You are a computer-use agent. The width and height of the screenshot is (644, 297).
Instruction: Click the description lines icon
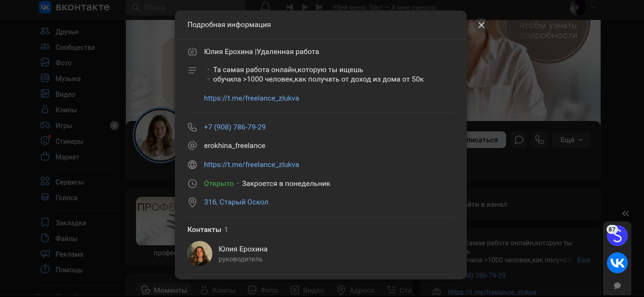pos(192,70)
